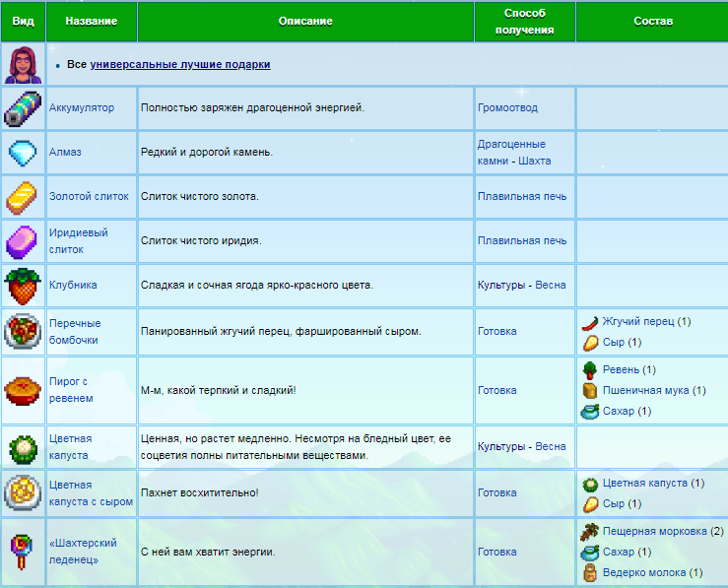Open the Перечные бомбочки link
The height and width of the screenshot is (588, 728).
(x=75, y=331)
